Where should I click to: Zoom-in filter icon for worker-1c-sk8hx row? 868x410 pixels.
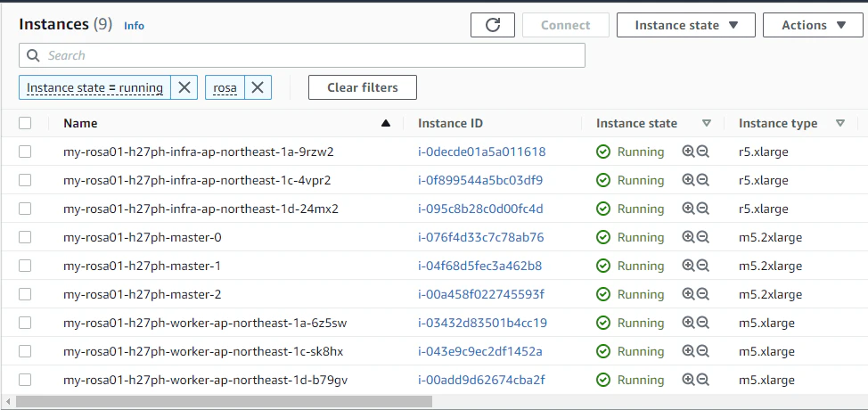point(688,351)
